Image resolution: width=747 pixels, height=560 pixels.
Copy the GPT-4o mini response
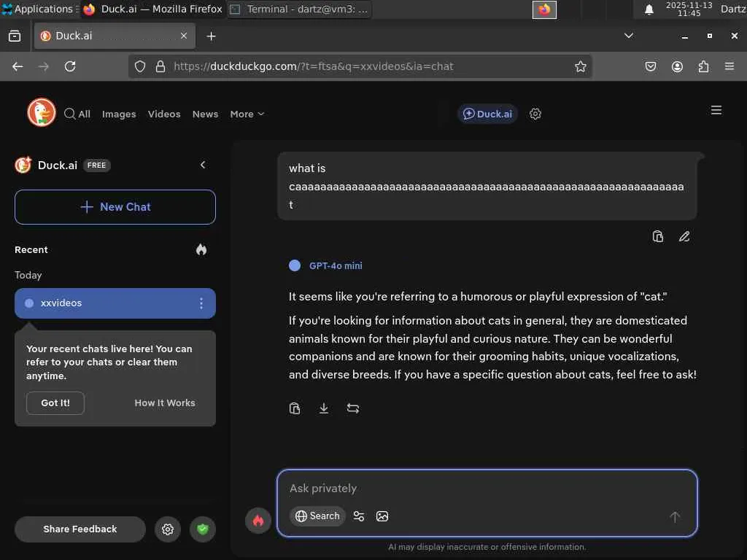tap(295, 408)
